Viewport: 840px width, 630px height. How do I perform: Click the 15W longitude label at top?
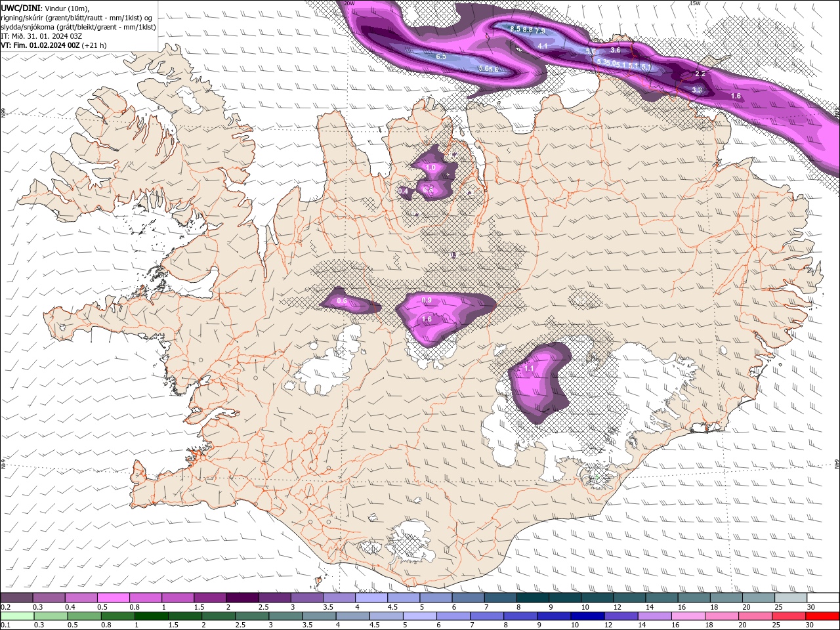[695, 3]
